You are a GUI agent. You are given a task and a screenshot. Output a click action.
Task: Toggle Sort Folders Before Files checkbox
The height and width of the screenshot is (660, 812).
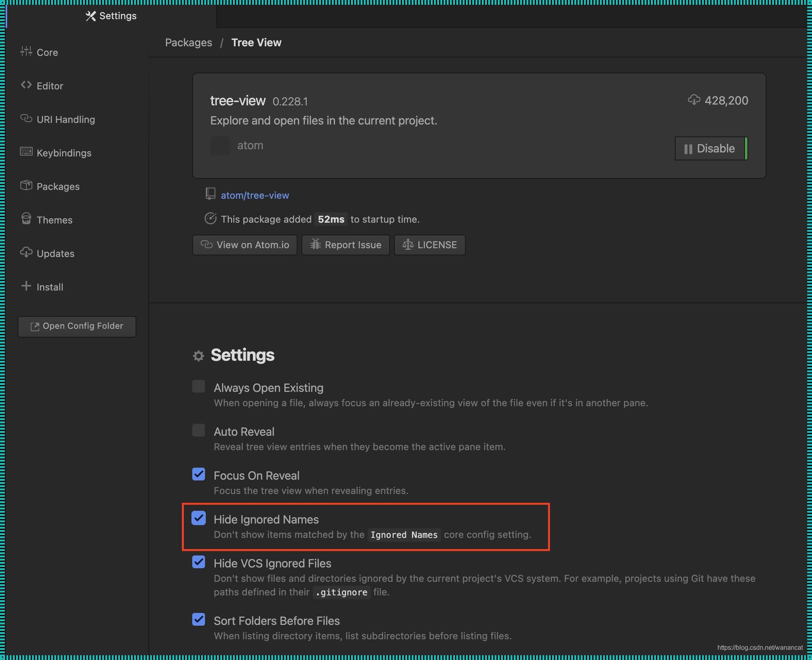point(199,620)
